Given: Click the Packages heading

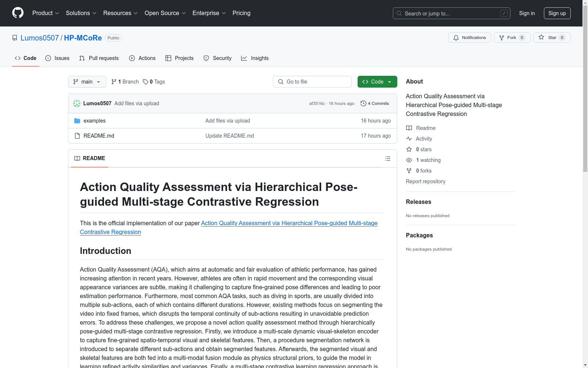Looking at the screenshot, I should coord(419,235).
